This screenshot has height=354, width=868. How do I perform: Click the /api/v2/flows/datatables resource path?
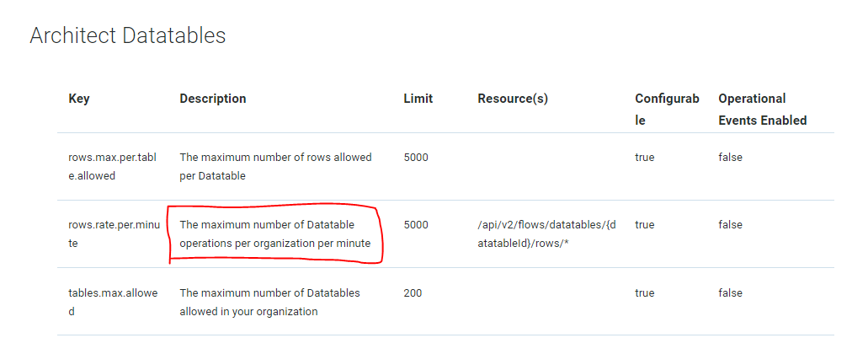(x=546, y=233)
